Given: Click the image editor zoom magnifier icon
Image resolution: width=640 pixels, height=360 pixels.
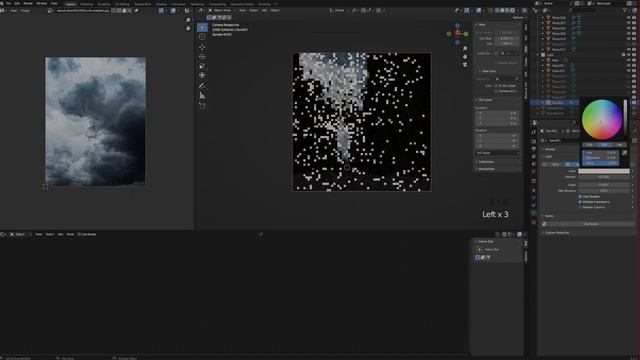Looking at the screenshot, I should point(188,20).
